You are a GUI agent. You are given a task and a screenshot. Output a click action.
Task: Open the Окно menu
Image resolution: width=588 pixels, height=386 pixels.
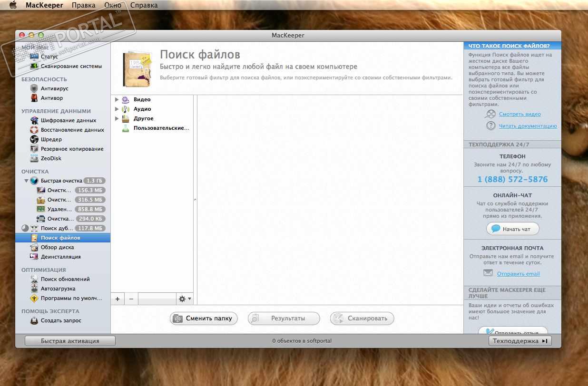click(x=112, y=5)
